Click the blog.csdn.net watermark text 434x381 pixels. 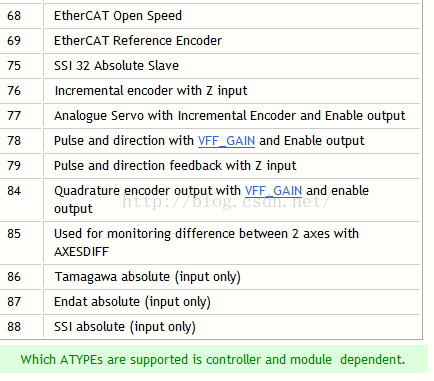click(226, 201)
